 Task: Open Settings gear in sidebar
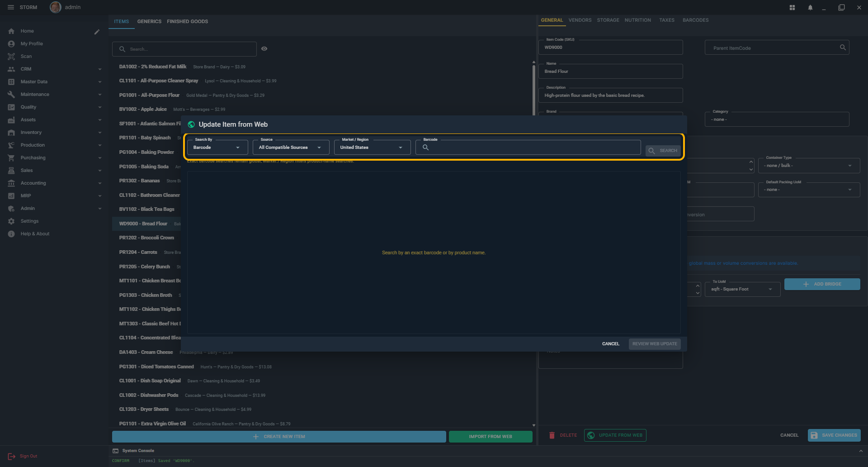(11, 221)
